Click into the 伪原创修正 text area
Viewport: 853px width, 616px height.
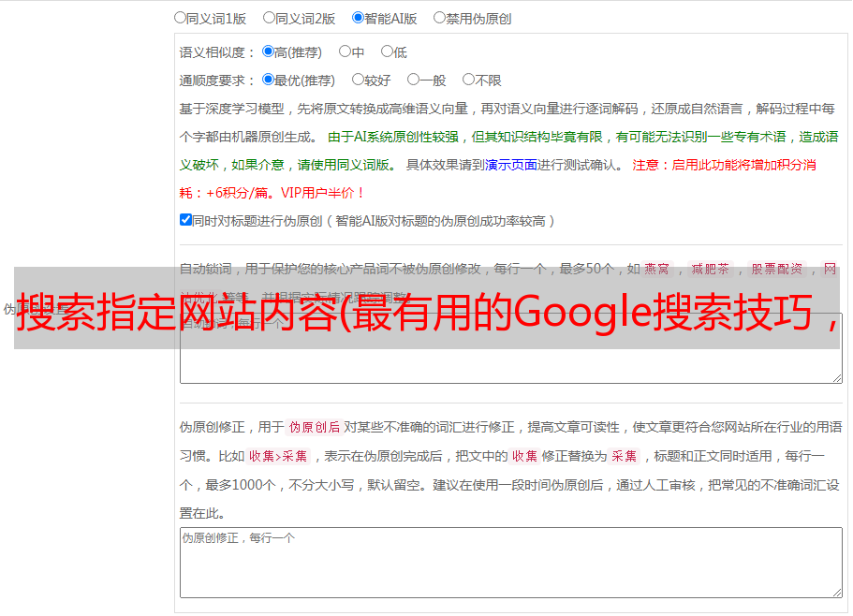[511, 563]
